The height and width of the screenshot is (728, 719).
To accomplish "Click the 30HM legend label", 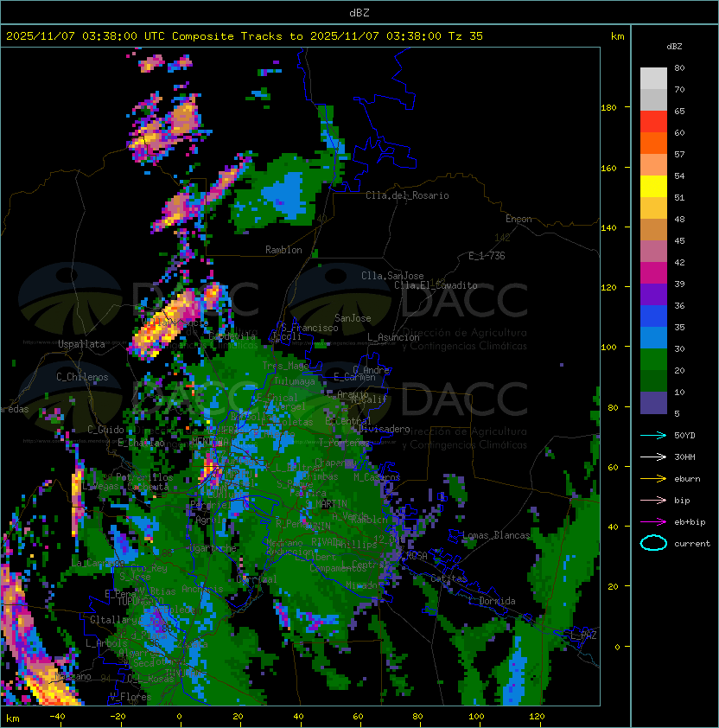I will tap(684, 457).
